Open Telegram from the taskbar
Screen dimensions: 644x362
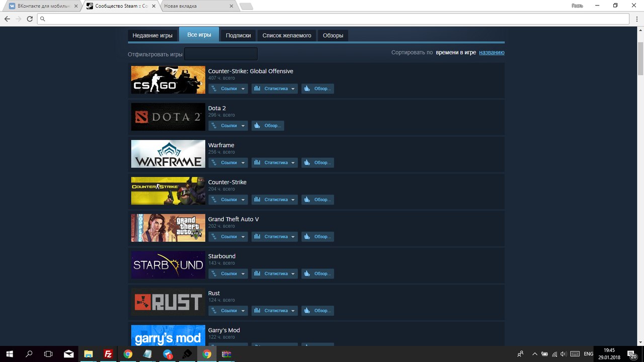(168, 353)
